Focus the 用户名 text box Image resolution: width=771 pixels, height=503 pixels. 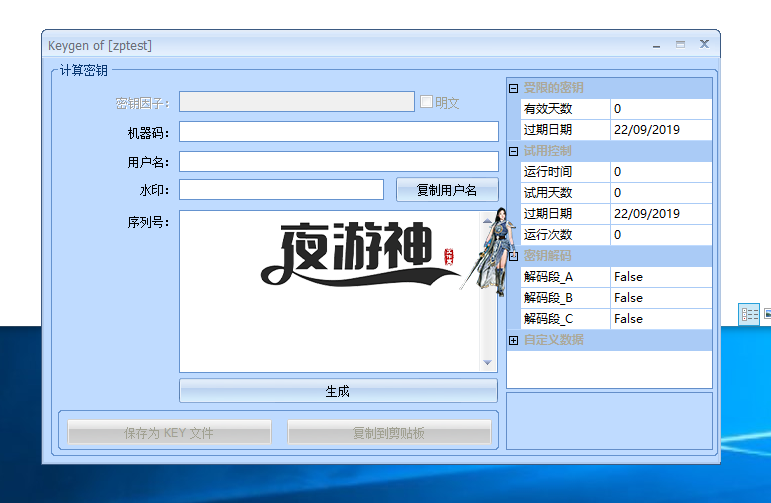pyautogui.click(x=339, y=162)
